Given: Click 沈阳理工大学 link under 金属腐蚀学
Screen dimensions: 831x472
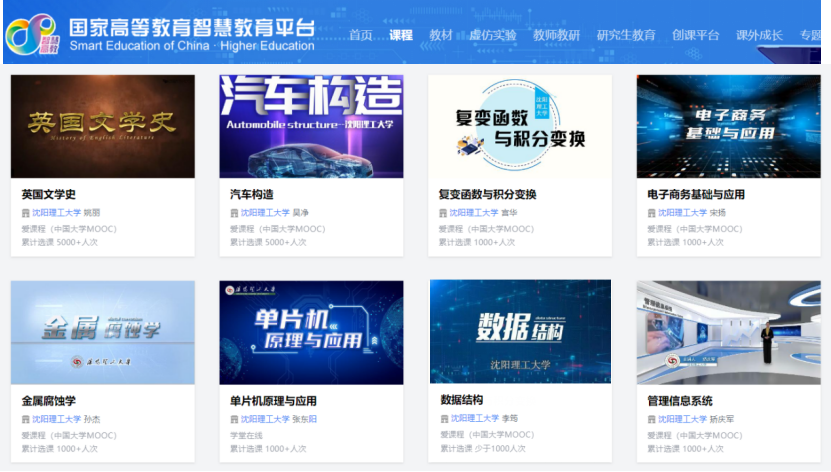Looking at the screenshot, I should point(56,419).
